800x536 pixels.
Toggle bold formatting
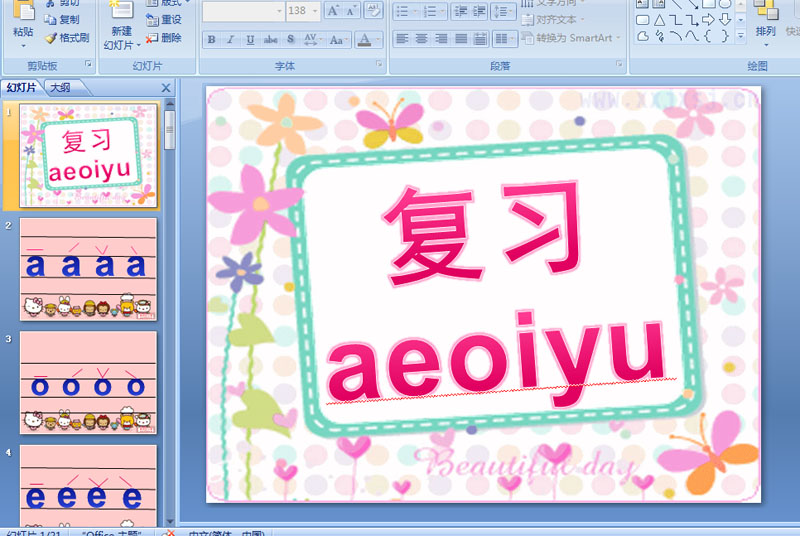212,40
